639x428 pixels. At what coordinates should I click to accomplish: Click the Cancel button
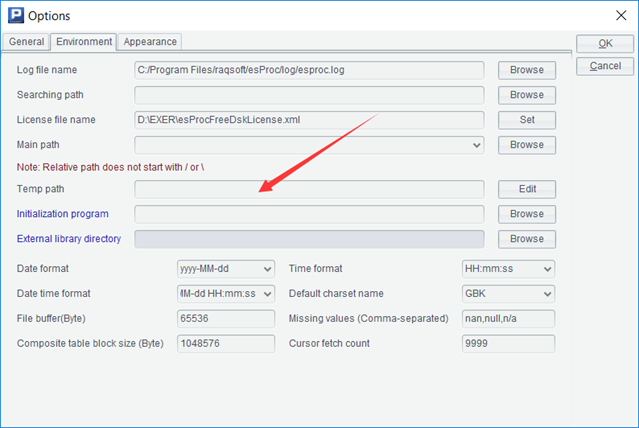pos(605,66)
